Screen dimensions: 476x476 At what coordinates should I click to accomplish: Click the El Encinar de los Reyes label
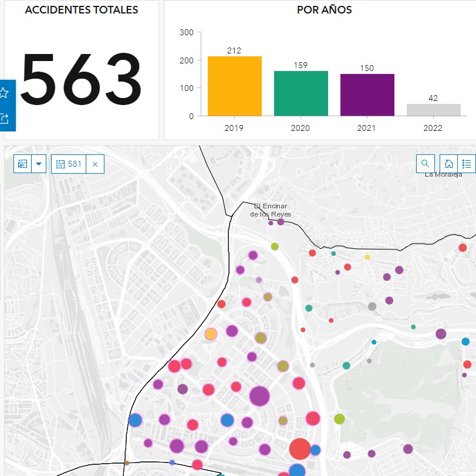click(x=271, y=210)
